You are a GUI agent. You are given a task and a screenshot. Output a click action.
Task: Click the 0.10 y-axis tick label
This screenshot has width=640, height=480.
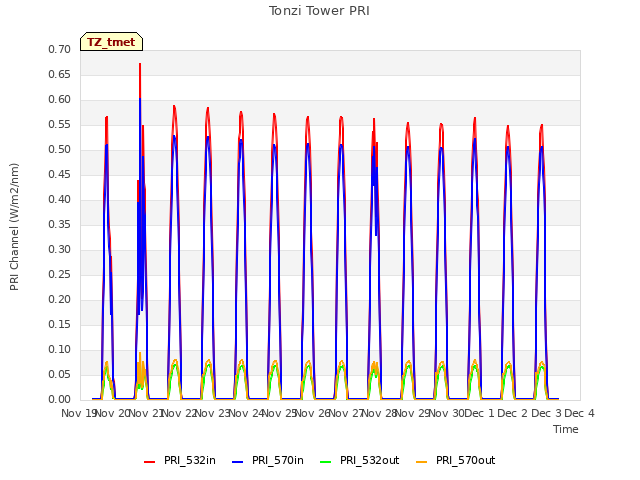(60, 349)
